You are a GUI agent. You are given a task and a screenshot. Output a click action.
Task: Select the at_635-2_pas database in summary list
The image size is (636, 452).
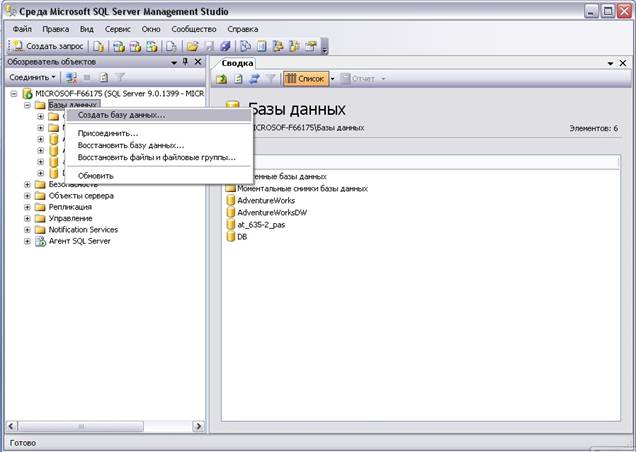pyautogui.click(x=263, y=224)
